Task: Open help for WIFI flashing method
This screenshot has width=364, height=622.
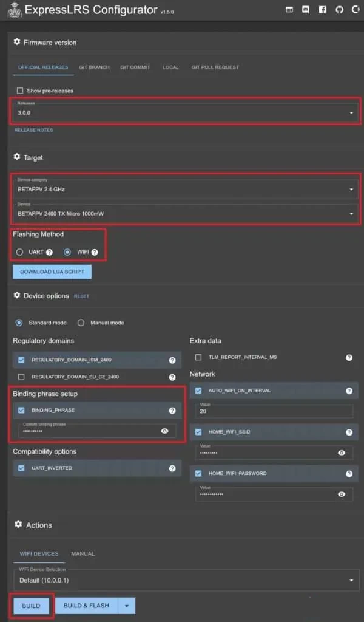Action: pos(94,252)
